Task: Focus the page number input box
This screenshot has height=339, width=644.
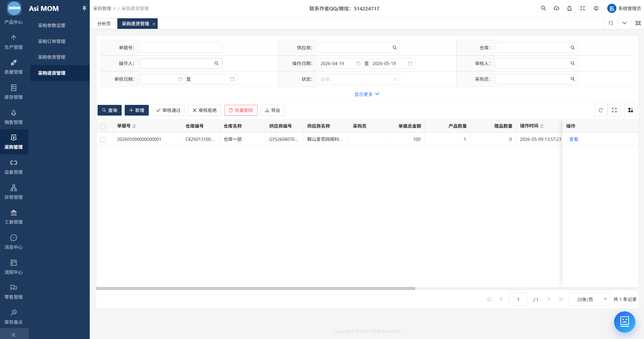Action: coord(518,299)
